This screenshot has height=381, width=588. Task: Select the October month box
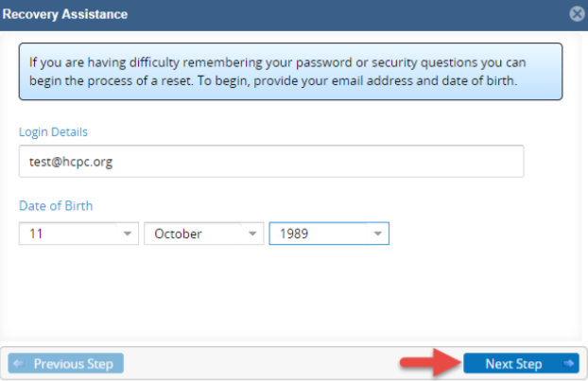204,234
